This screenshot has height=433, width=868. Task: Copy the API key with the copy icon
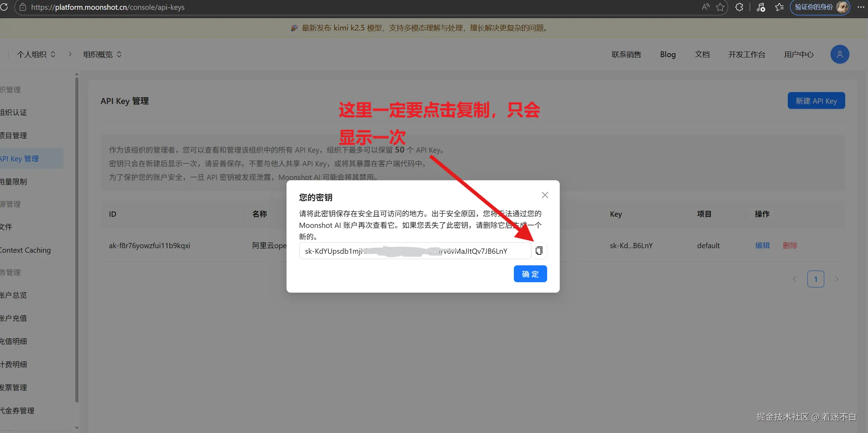[539, 251]
